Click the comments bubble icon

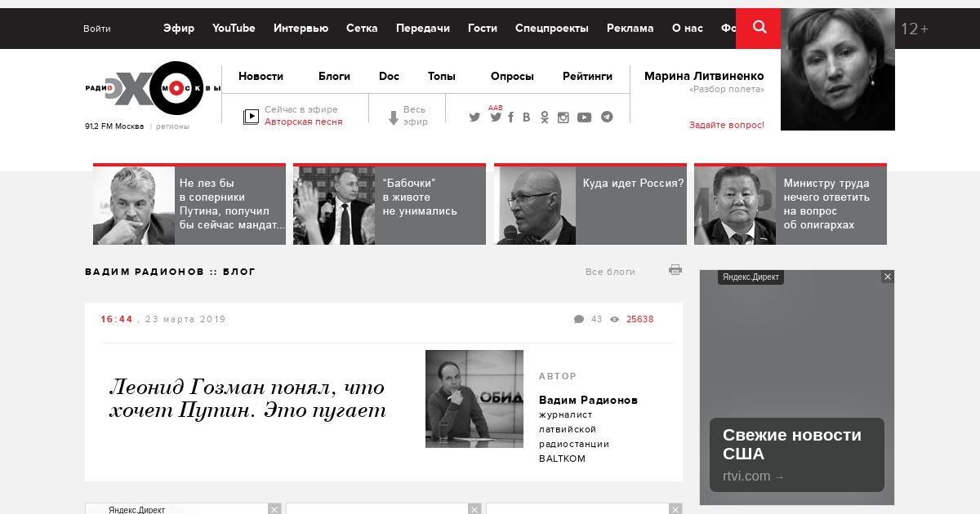[x=579, y=319]
